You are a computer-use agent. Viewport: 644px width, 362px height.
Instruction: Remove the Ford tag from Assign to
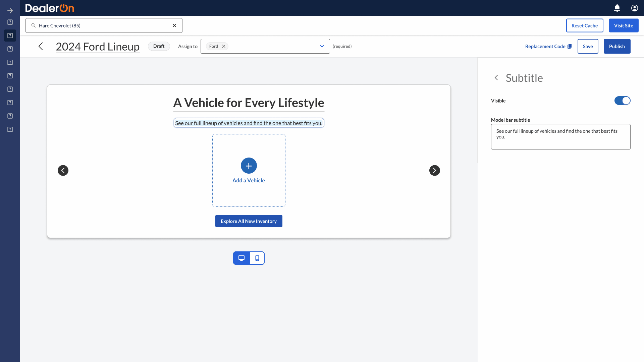224,46
